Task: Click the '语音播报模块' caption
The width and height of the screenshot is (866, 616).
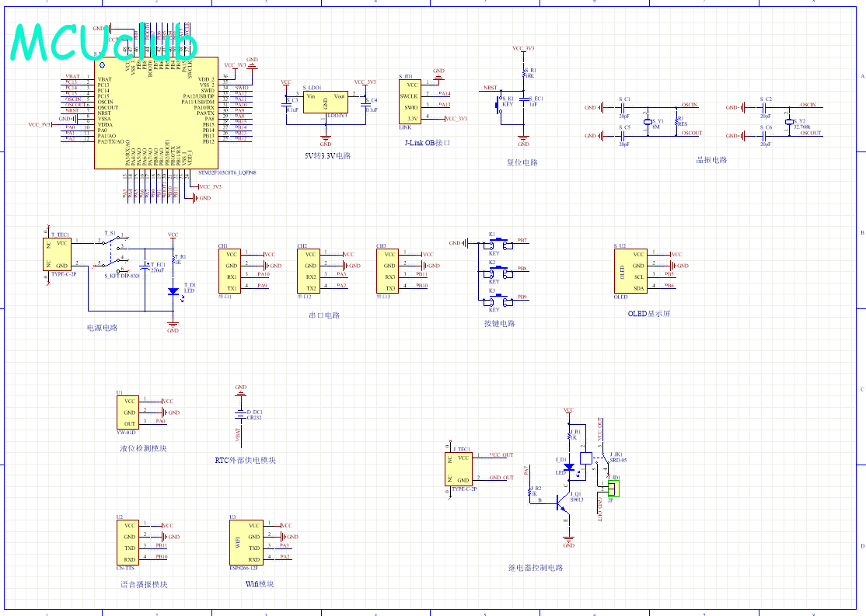Action: [144, 584]
